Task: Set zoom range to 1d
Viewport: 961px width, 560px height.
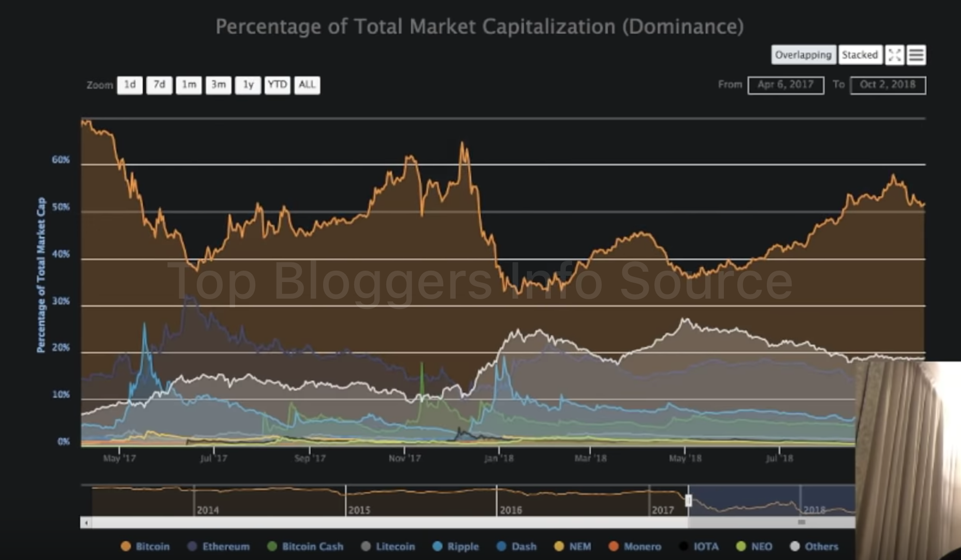Action: [x=129, y=85]
